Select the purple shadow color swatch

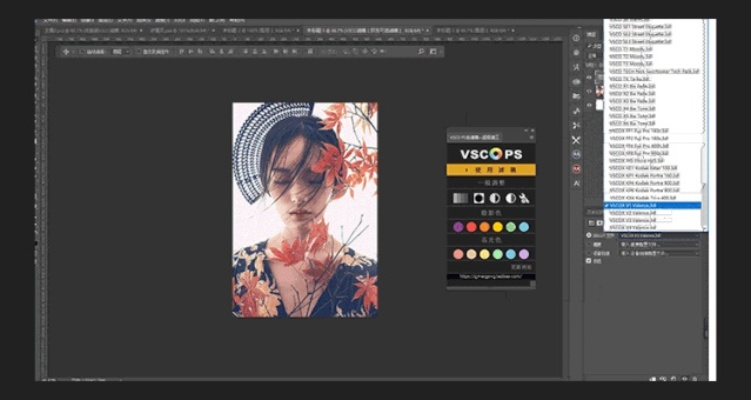[x=458, y=227]
